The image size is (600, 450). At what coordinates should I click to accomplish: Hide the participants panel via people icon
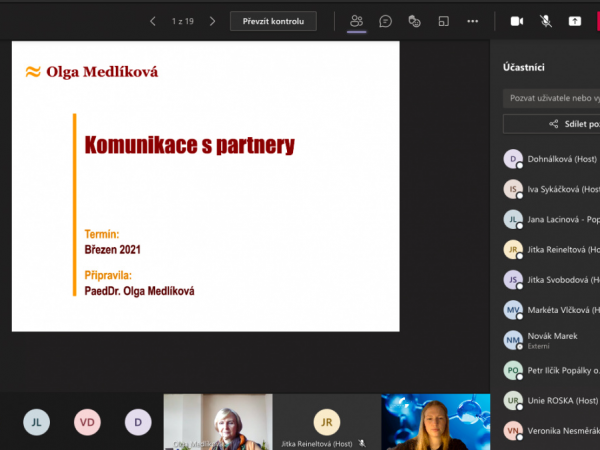tap(356, 21)
